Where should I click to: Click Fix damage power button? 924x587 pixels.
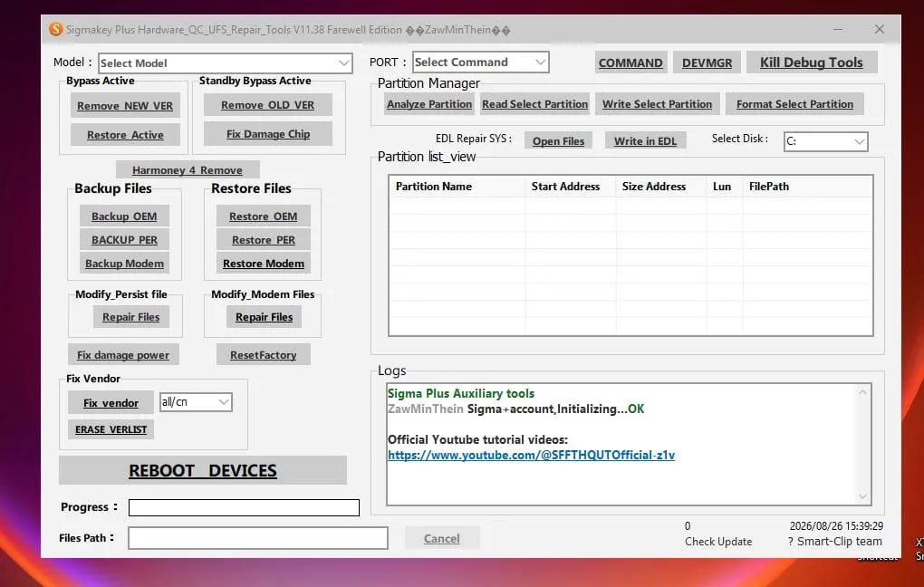pos(123,355)
